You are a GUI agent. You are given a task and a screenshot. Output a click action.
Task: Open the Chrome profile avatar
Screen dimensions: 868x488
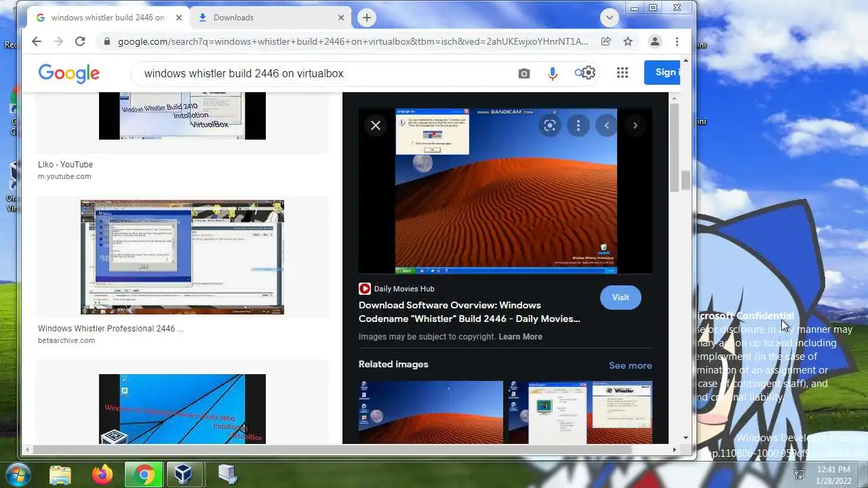(655, 41)
